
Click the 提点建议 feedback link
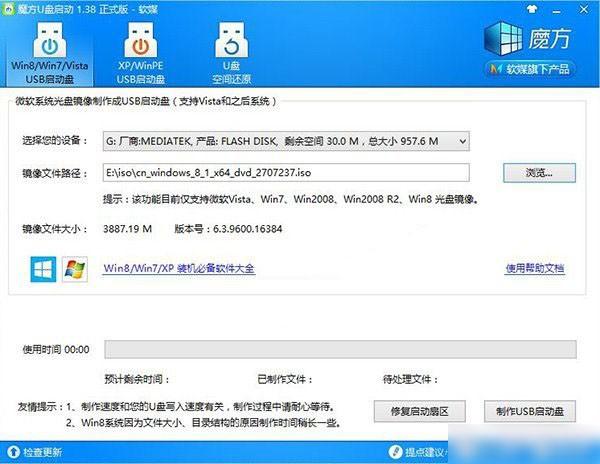coord(424,452)
